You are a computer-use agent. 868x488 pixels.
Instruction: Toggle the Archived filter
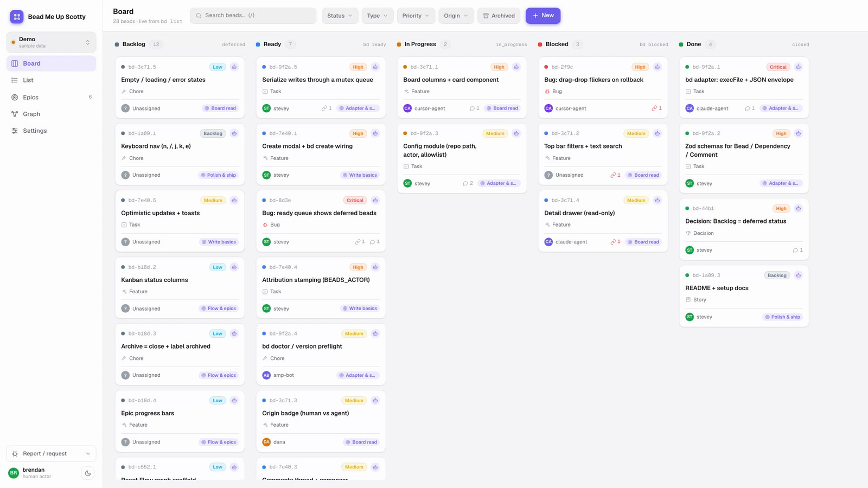499,16
